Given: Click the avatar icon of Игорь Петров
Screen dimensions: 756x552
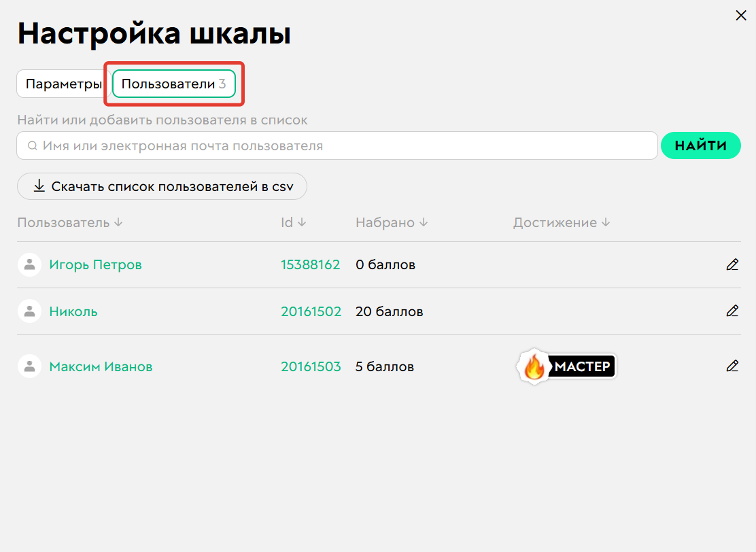Looking at the screenshot, I should (29, 264).
